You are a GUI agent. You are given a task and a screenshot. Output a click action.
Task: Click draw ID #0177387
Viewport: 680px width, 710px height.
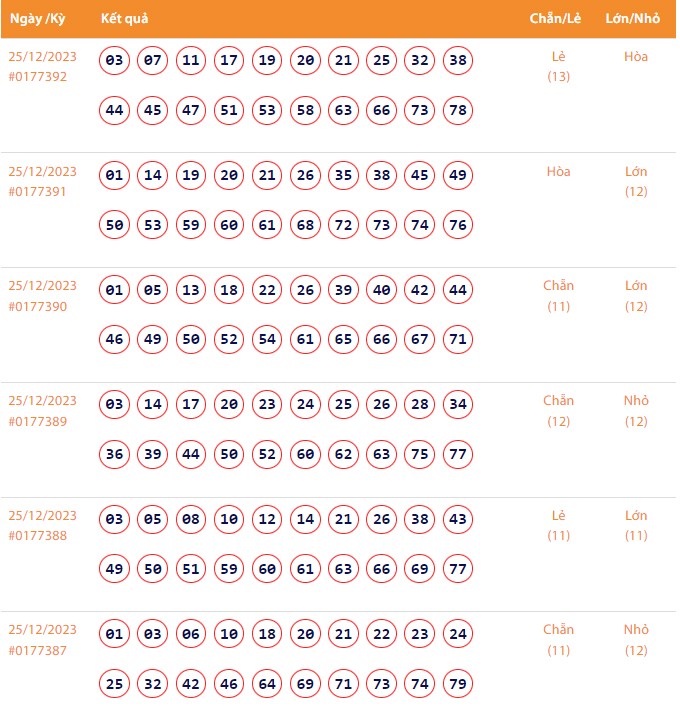point(37,650)
